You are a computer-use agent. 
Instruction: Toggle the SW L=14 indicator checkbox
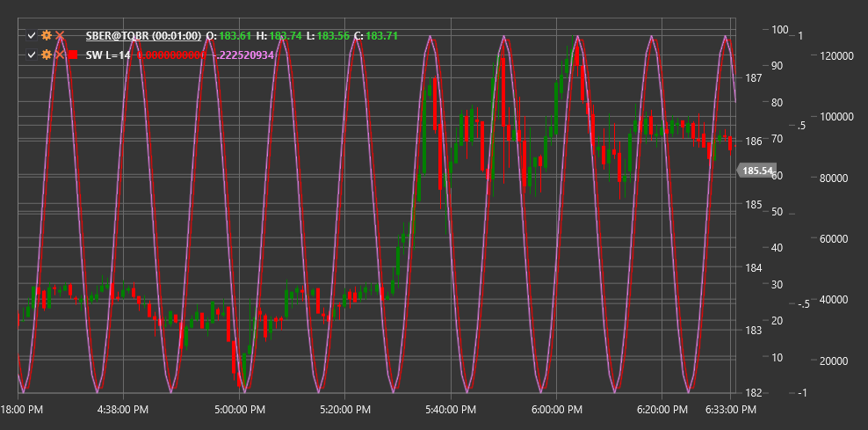[32, 55]
